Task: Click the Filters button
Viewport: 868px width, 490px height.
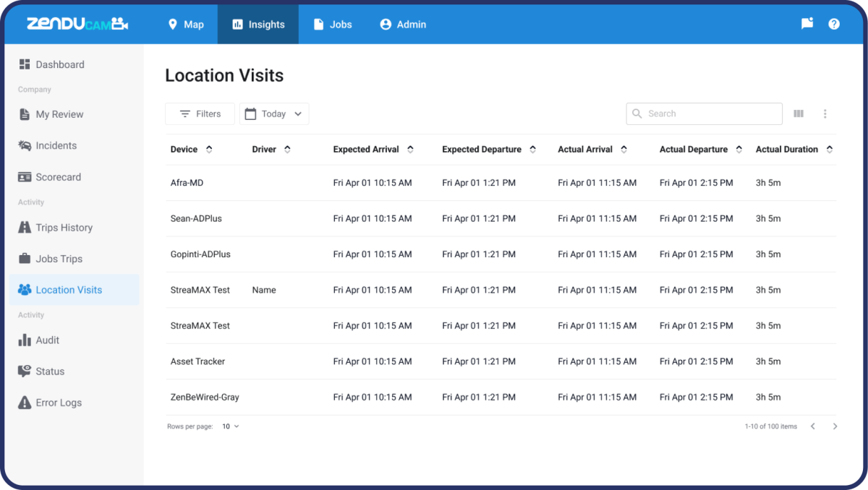Action: 200,113
